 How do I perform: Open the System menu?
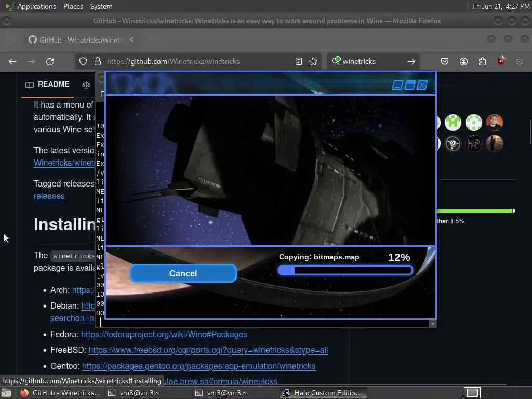101,6
